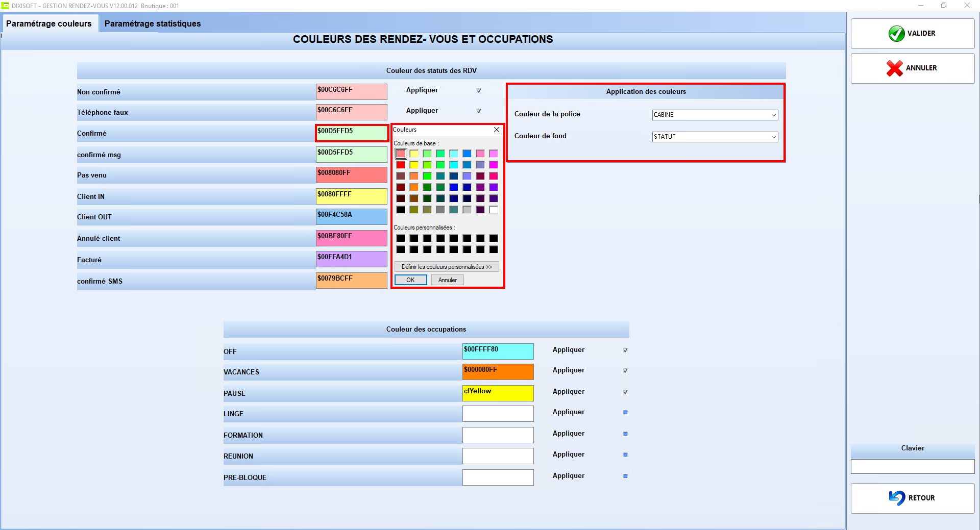980x530 pixels.
Task: Click the Client IN color field $0080FFFF
Action: [x=352, y=196]
